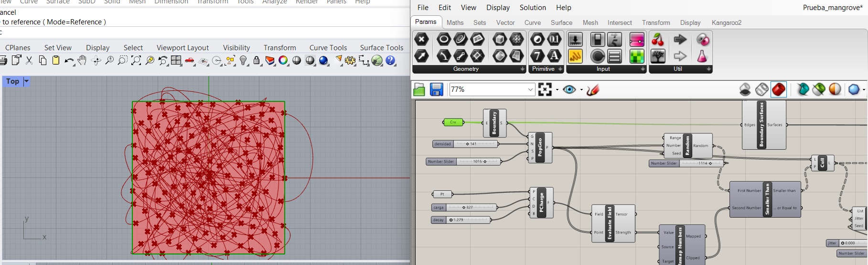Click the Crv parameter node on canvas

pos(453,122)
